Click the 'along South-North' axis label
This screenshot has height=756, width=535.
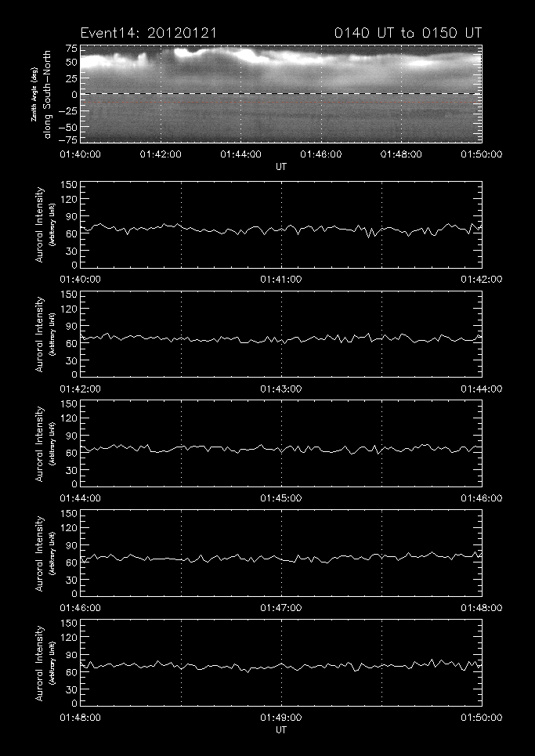47,94
